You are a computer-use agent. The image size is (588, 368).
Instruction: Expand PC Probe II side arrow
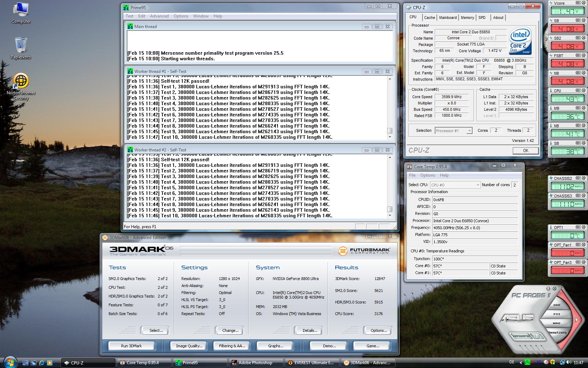click(576, 320)
